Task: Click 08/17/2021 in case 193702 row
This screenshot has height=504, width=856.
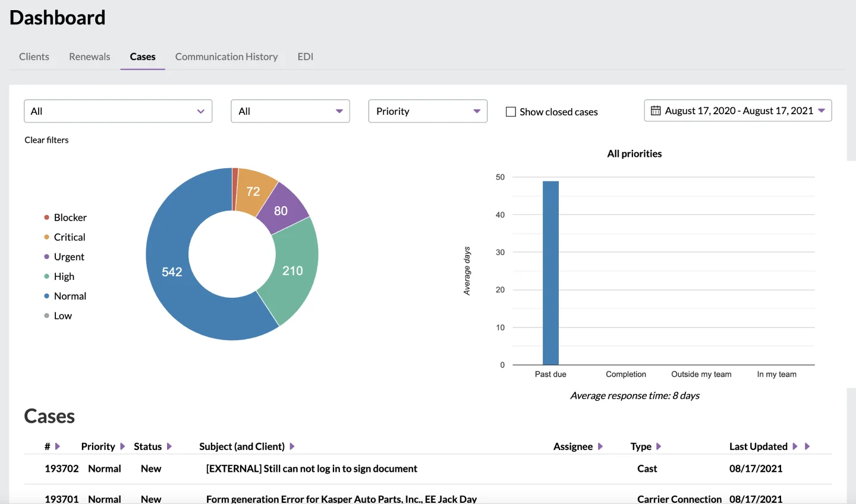Action: click(x=756, y=468)
